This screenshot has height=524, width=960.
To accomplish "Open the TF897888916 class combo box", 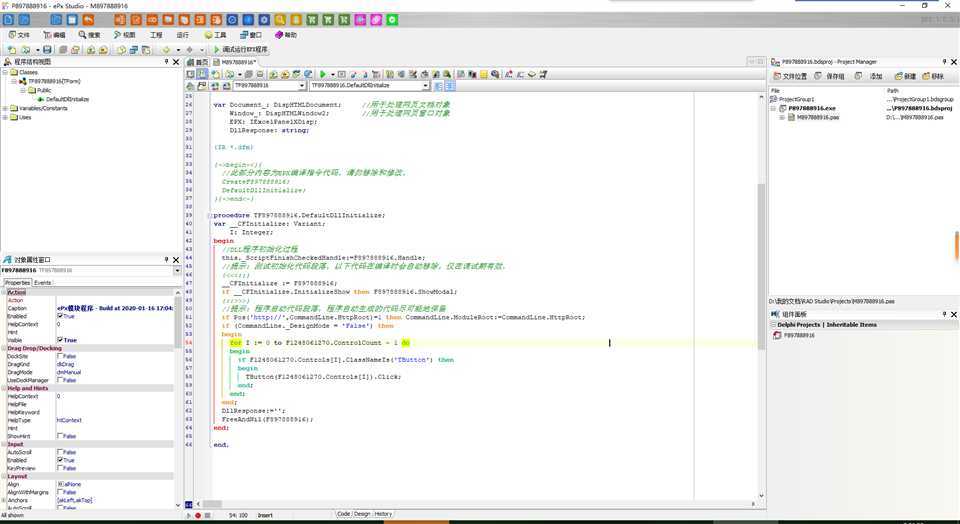I will [x=269, y=86].
